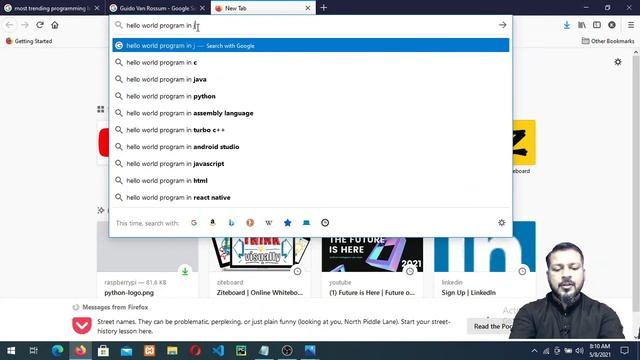The height and width of the screenshot is (360, 640).
Task: Choose suggestion hello world program in c
Action: [311, 62]
